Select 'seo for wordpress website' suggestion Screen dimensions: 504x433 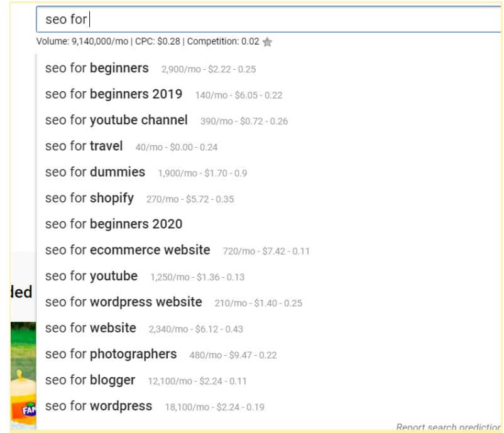pyautogui.click(x=123, y=302)
